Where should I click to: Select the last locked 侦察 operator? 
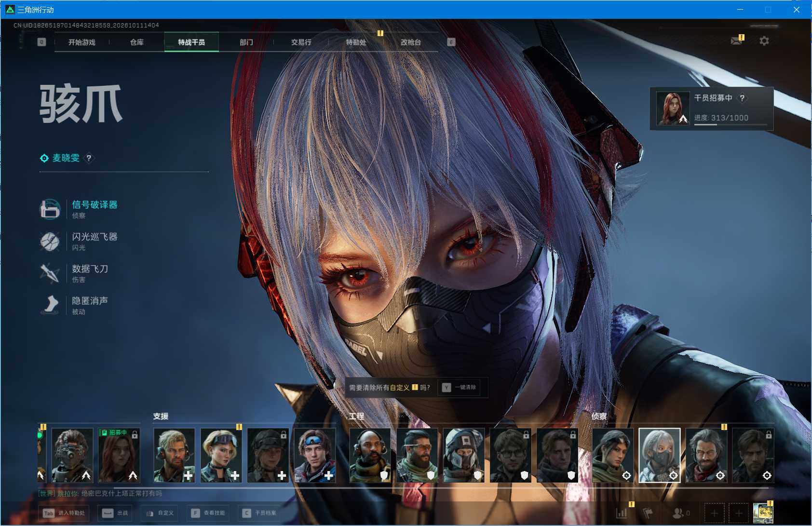pyautogui.click(x=753, y=455)
